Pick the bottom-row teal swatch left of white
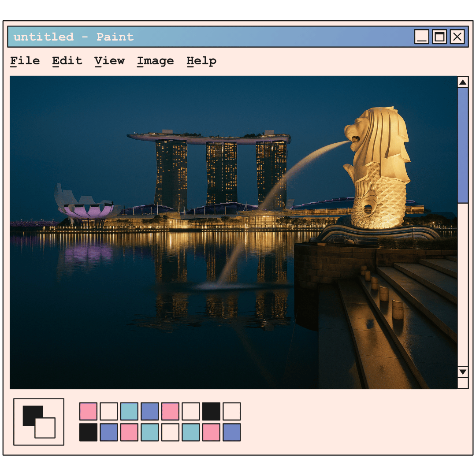Image resolution: width=476 pixels, height=476 pixels. pos(150,432)
